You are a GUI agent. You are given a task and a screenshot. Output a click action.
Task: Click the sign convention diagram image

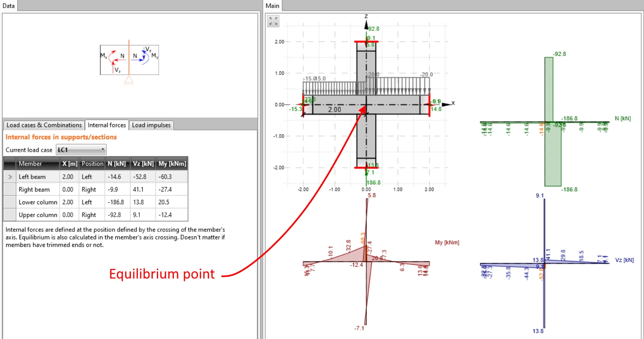129,60
